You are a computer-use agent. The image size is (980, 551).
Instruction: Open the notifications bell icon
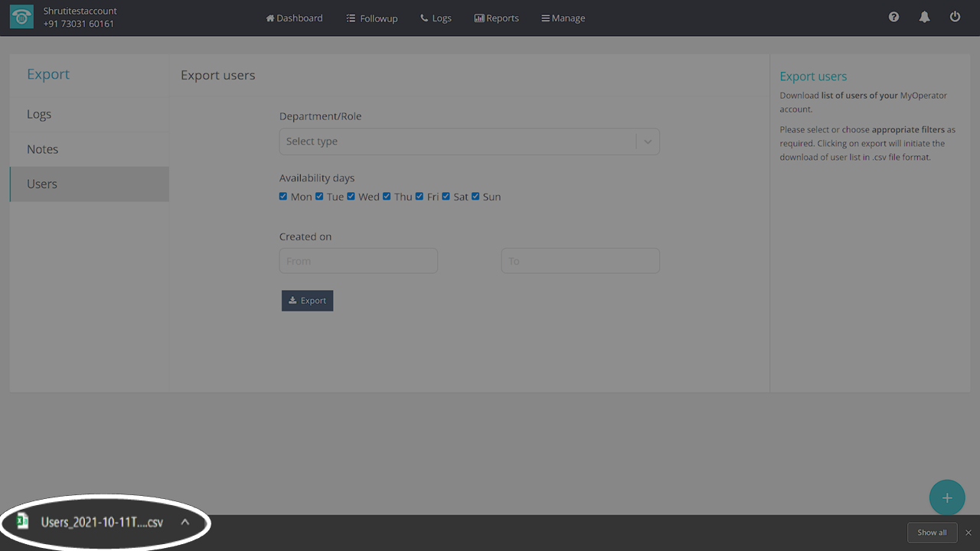924,18
